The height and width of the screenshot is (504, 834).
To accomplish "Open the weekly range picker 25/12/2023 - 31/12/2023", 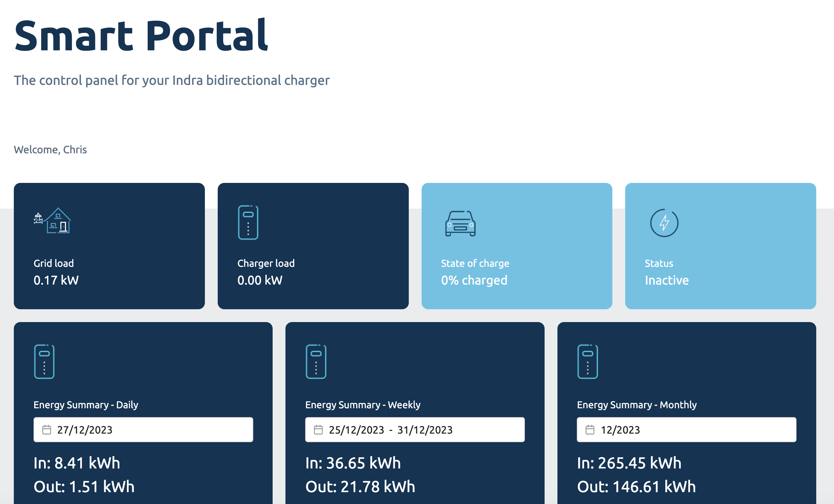I will 391,429.
